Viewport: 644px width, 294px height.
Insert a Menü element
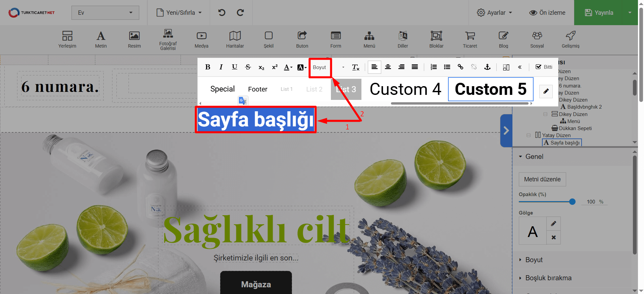tap(369, 40)
